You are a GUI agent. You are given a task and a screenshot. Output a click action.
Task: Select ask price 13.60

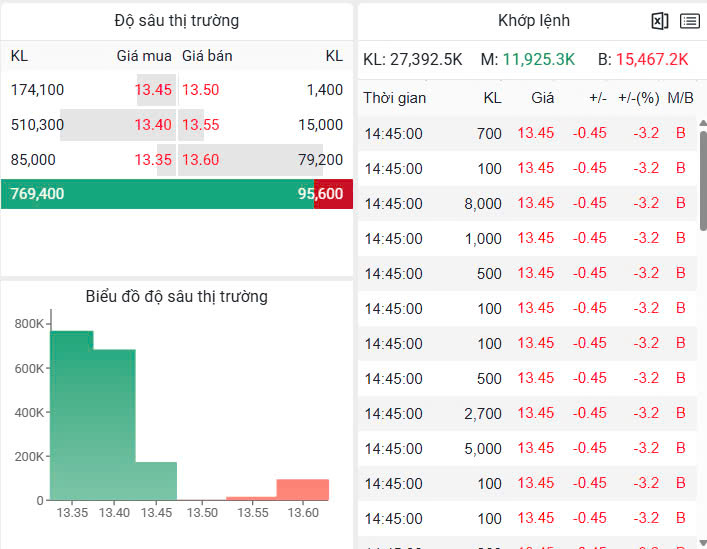(200, 160)
